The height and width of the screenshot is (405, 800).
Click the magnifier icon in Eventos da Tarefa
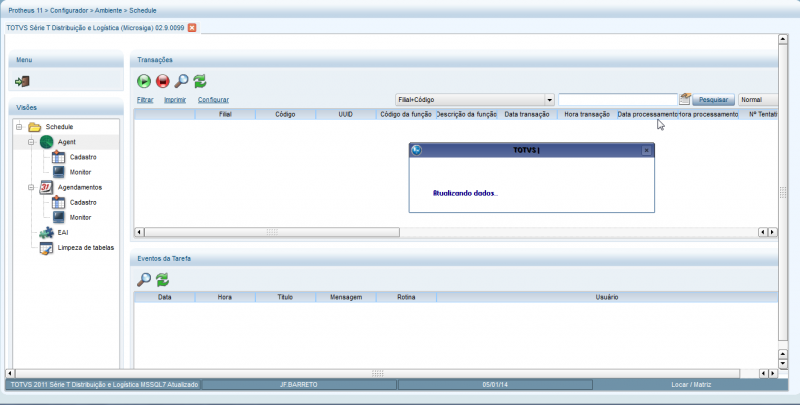(144, 279)
